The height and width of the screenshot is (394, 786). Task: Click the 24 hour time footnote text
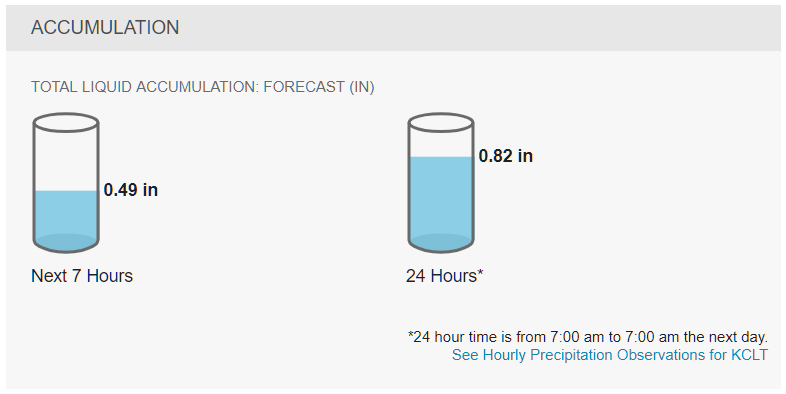(x=587, y=336)
